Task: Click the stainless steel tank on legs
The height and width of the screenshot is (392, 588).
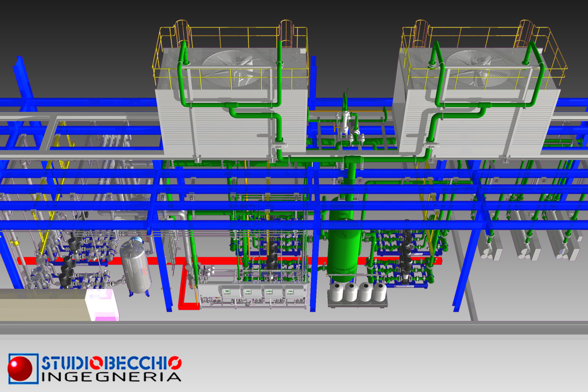Action: [135, 266]
